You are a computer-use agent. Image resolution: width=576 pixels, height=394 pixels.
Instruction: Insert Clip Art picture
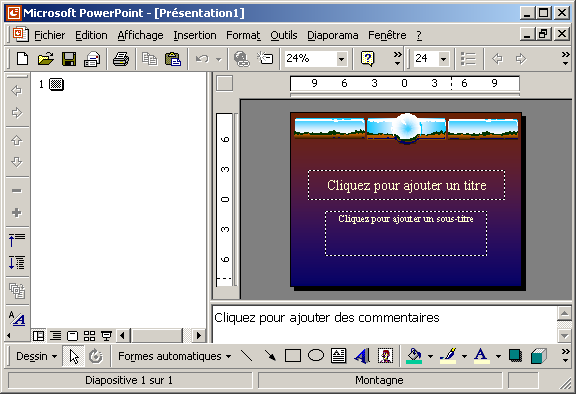coord(385,356)
